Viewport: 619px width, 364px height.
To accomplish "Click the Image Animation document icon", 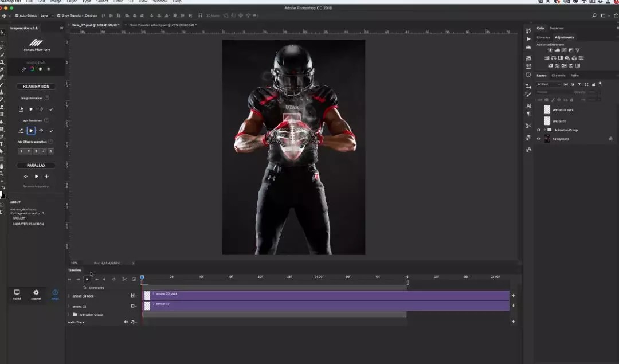I will click(21, 109).
